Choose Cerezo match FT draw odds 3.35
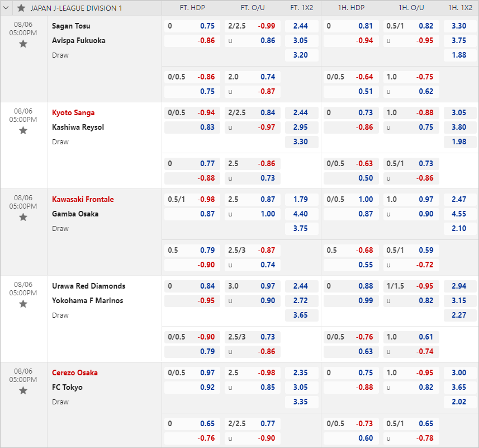 click(x=301, y=402)
